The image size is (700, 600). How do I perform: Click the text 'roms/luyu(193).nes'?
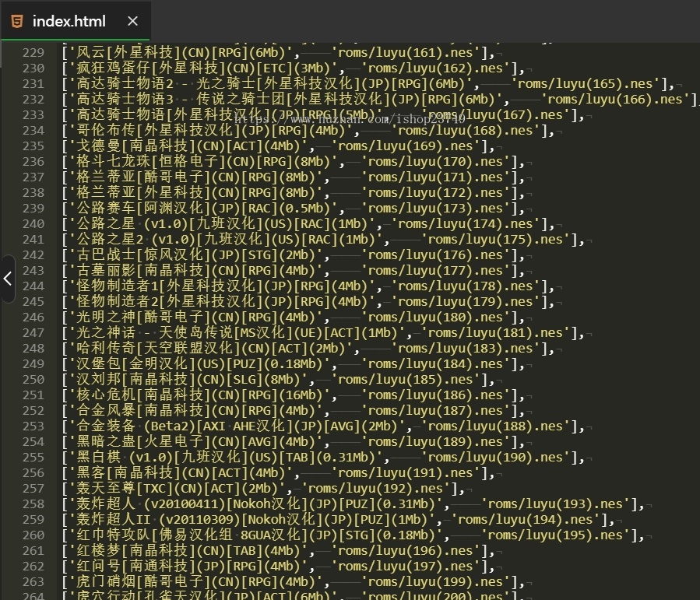[555, 504]
